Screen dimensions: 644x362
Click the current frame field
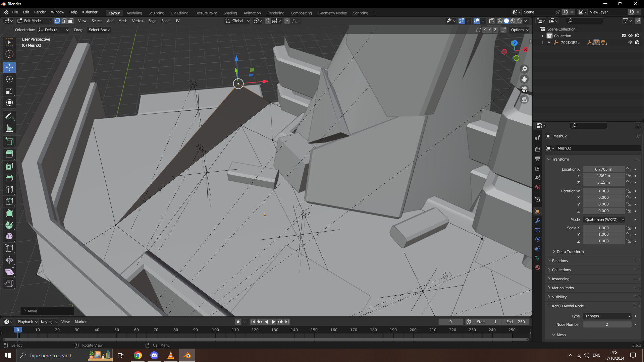click(450, 322)
